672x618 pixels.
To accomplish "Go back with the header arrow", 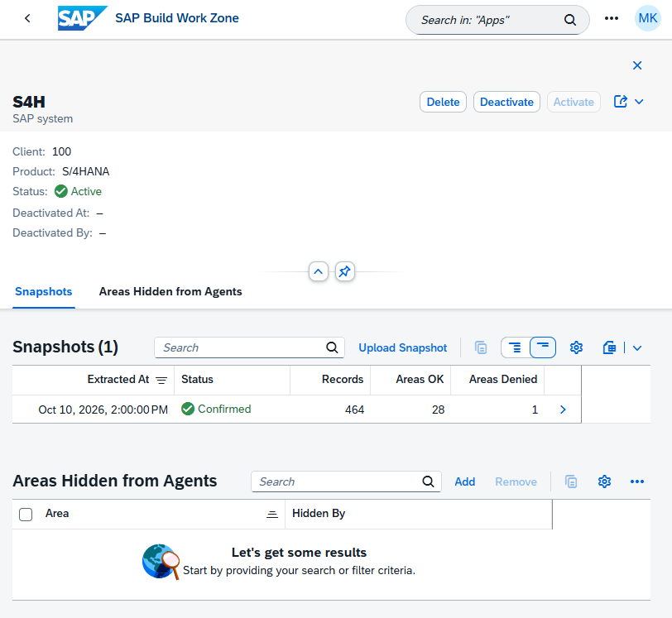I will (x=28, y=18).
